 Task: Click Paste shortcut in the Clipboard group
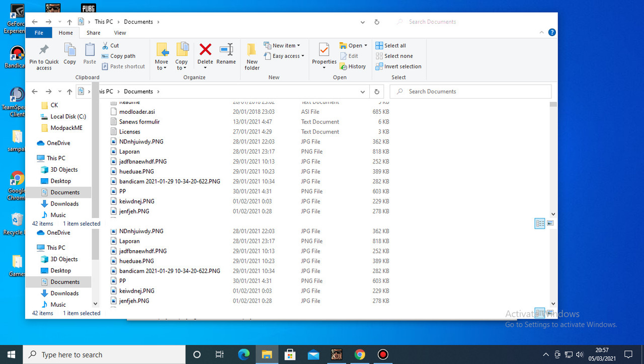point(123,66)
